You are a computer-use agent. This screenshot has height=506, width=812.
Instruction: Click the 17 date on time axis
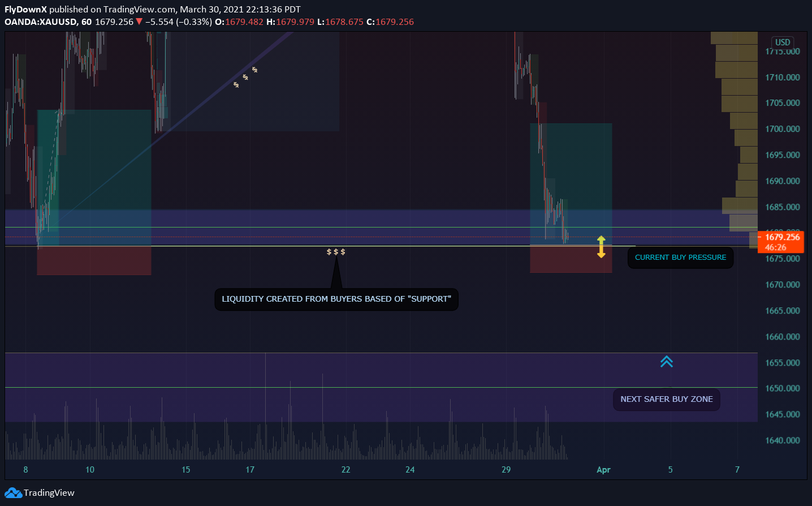point(250,470)
